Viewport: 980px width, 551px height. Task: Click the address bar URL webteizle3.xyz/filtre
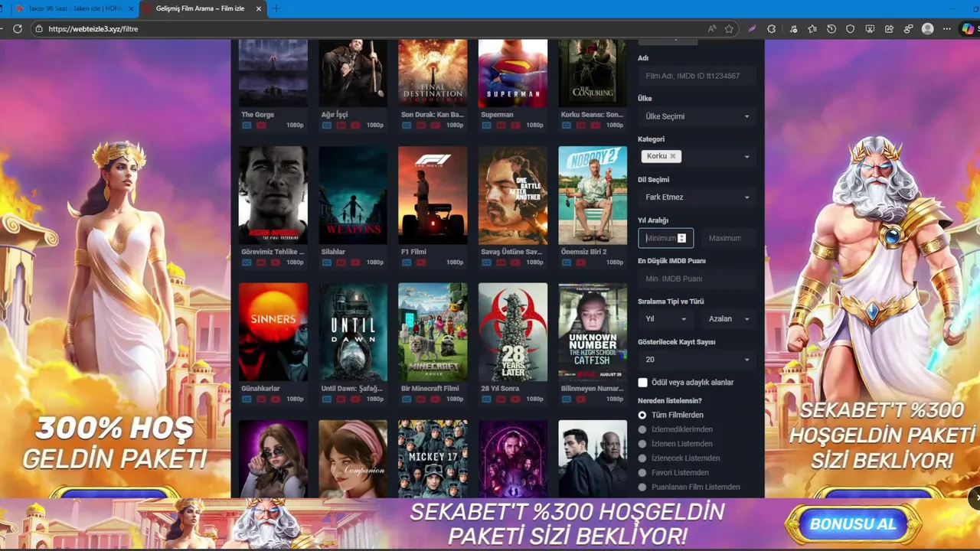(93, 28)
